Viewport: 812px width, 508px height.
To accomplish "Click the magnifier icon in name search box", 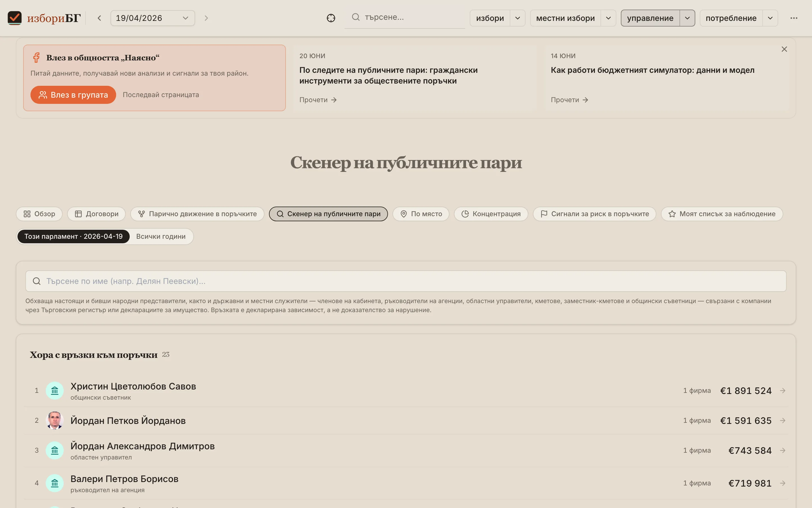I will click(37, 281).
